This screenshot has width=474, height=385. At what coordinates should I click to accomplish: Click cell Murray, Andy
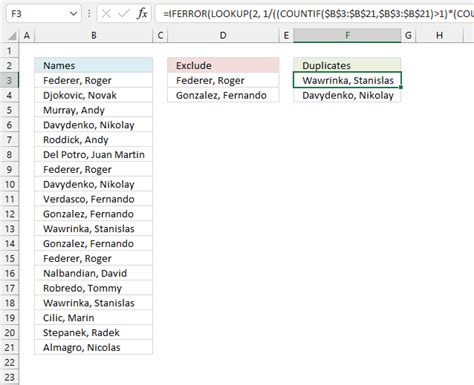coord(94,110)
